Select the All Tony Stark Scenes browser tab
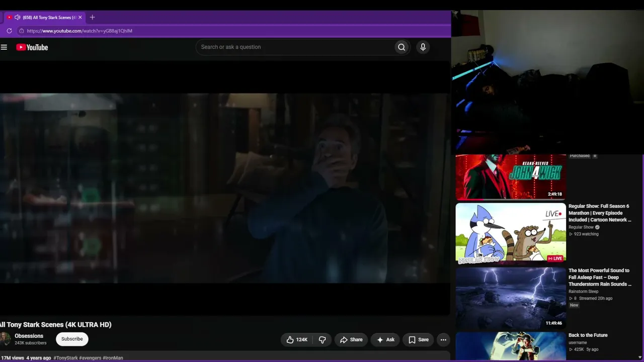 tap(44, 18)
